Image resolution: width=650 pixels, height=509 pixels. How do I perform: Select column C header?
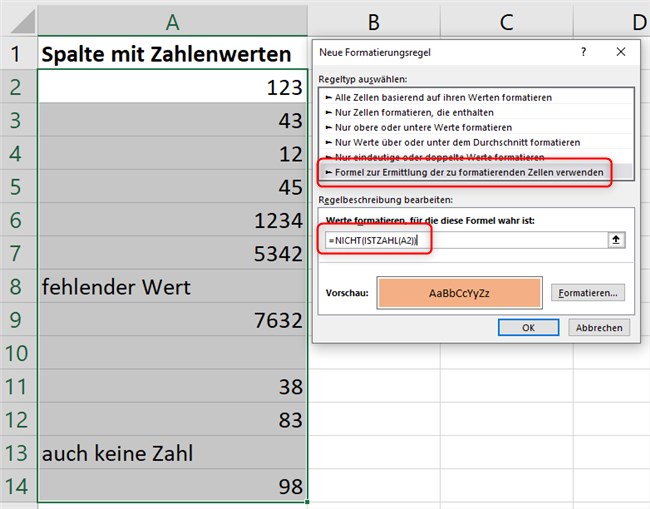507,22
